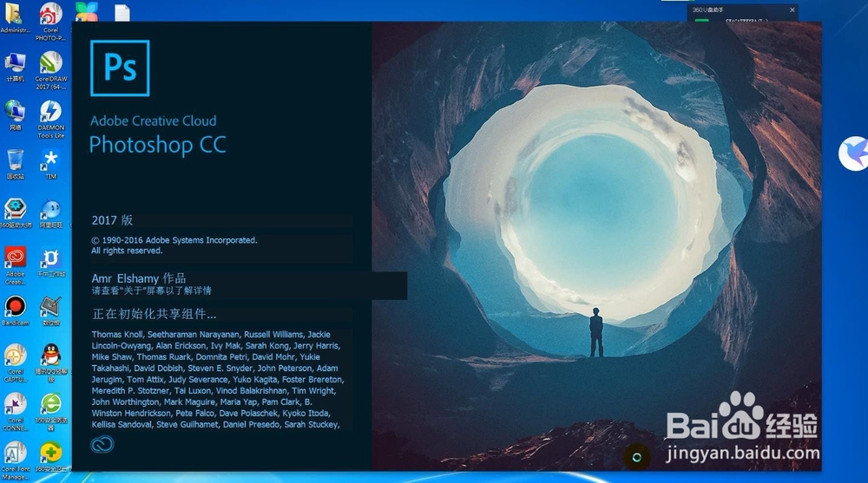The height and width of the screenshot is (483, 868).
Task: Click the '360 U盘助手' popup title
Action: 708,10
